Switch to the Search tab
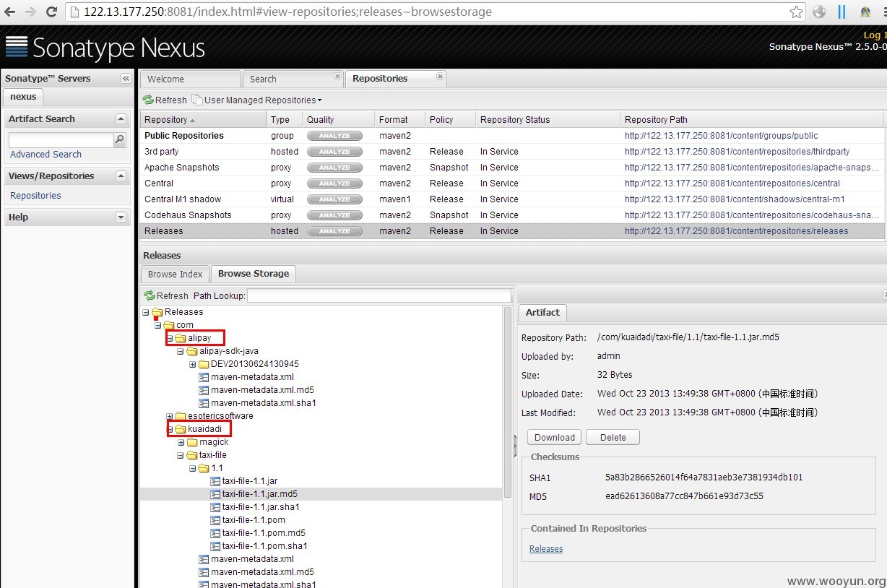 pos(293,79)
